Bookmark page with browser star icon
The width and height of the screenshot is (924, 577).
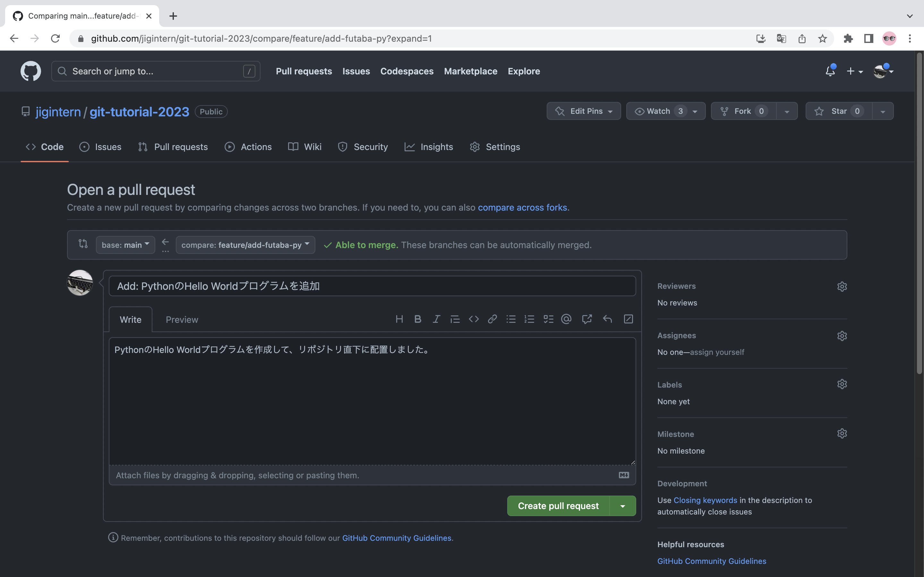822,38
